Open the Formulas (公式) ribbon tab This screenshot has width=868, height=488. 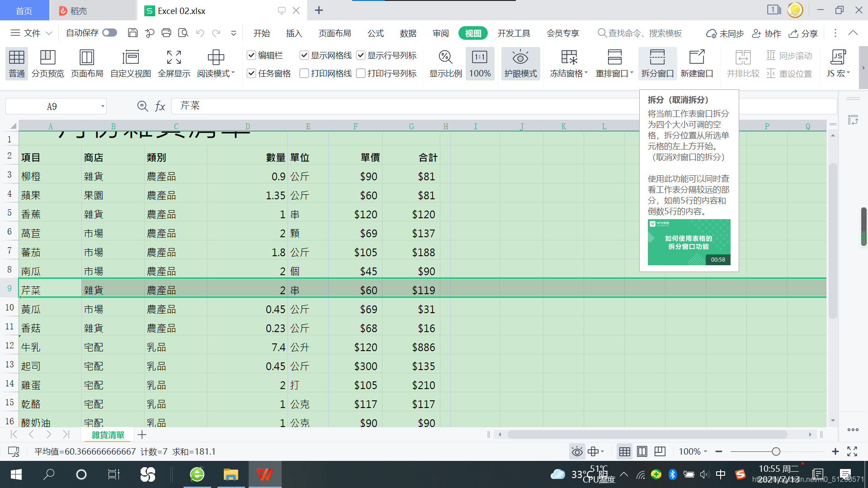click(x=375, y=33)
